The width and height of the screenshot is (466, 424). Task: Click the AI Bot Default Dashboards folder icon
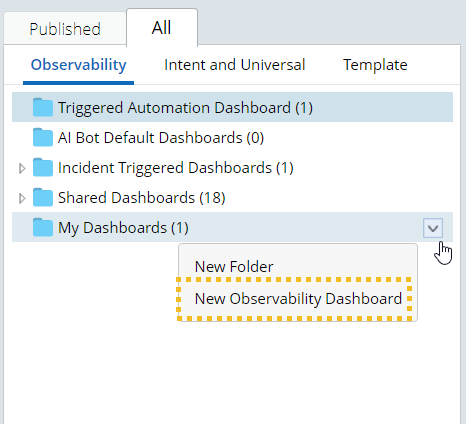tap(43, 137)
